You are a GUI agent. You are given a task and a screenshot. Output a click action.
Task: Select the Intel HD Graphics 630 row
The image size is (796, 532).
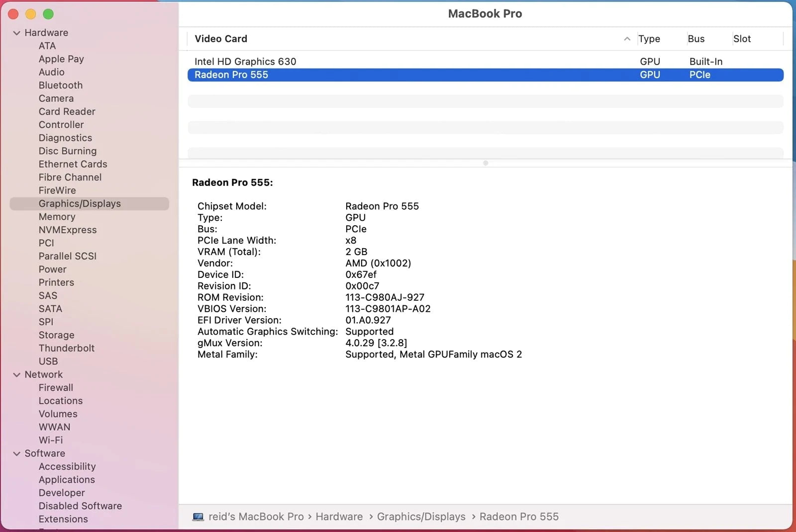click(x=245, y=62)
